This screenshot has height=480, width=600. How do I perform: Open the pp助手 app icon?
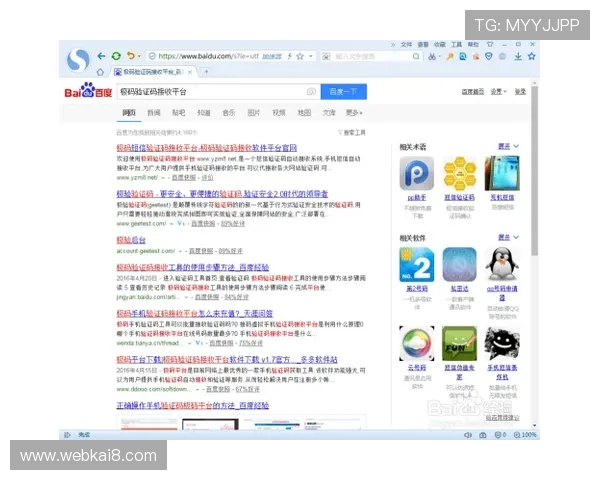coord(416,175)
